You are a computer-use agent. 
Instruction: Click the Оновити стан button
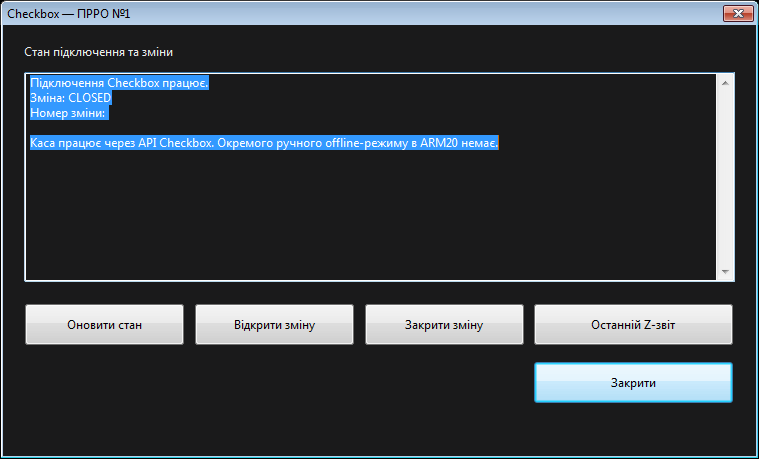click(105, 324)
